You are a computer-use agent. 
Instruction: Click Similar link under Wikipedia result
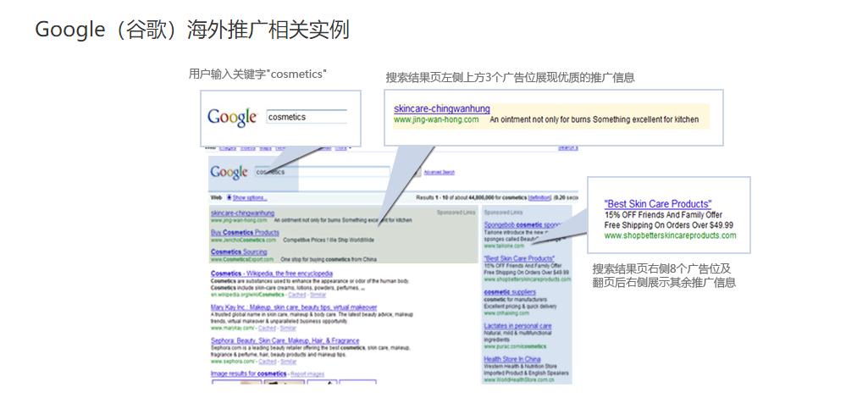coord(318,295)
